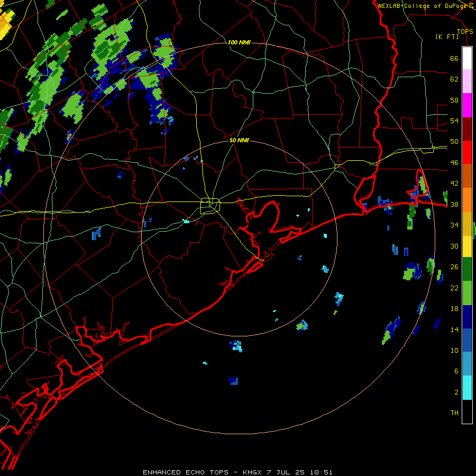Select the 2 value on the legend

456,392
